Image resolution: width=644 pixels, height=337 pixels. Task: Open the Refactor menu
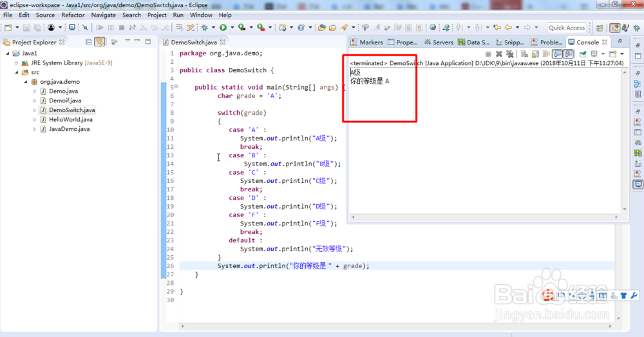(73, 15)
